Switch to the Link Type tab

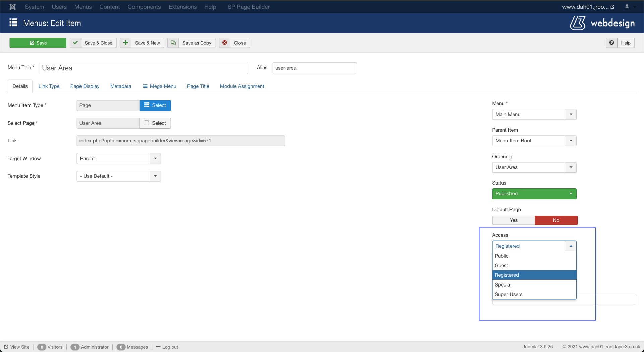(49, 86)
